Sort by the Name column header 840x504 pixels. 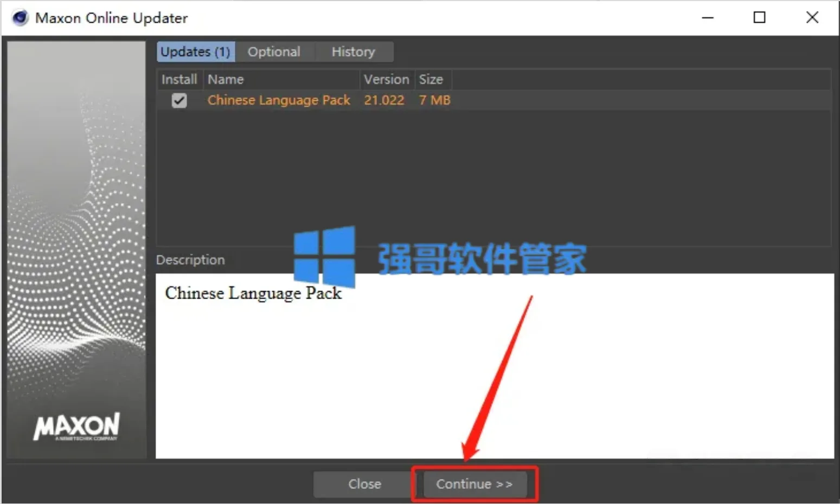coord(281,80)
